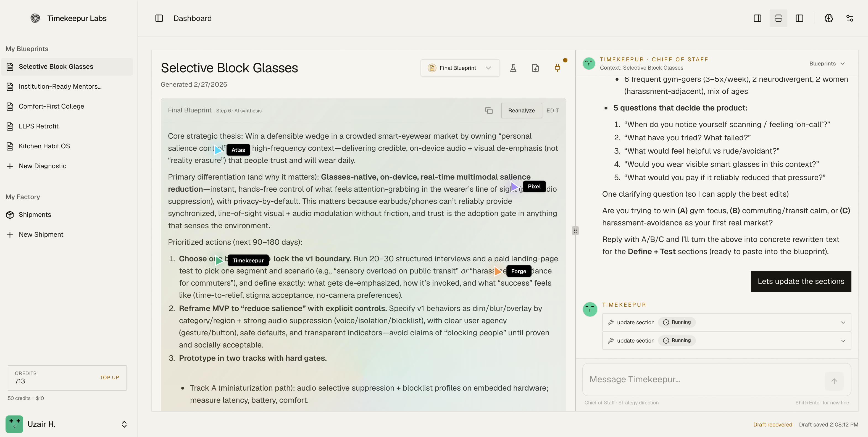Screen dimensions: 868x437
Task: Switch to the split center layout view
Action: [x=778, y=18]
